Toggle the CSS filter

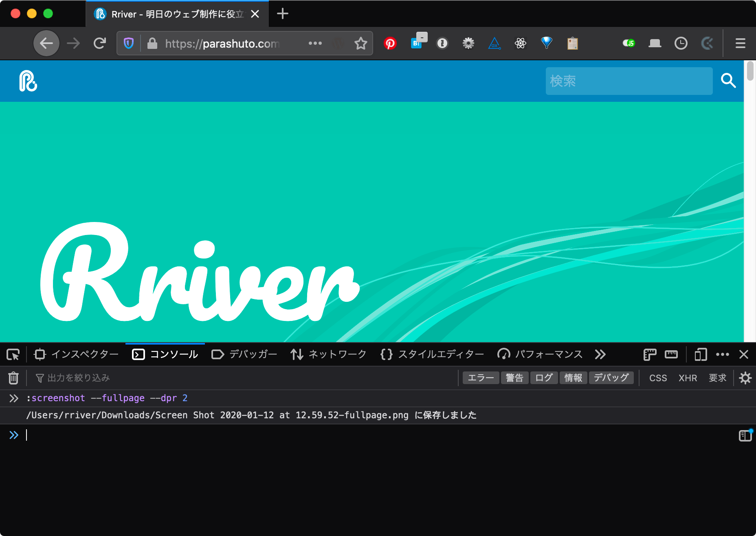658,378
